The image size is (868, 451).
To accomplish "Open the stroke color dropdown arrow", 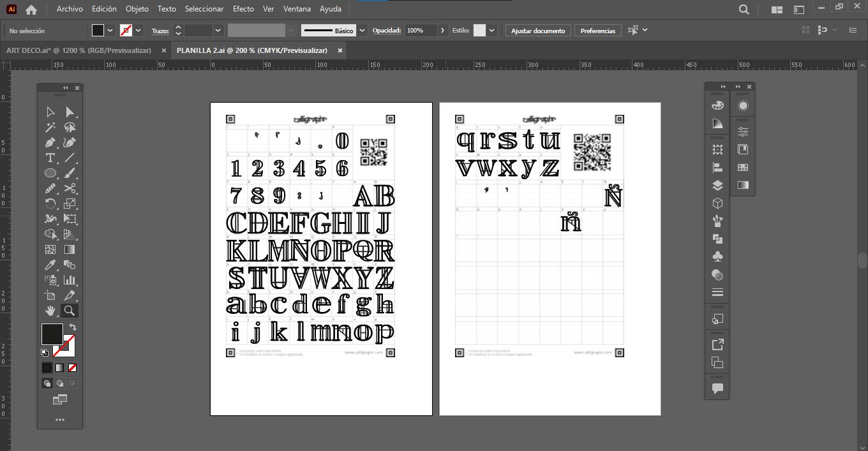I will tap(138, 31).
